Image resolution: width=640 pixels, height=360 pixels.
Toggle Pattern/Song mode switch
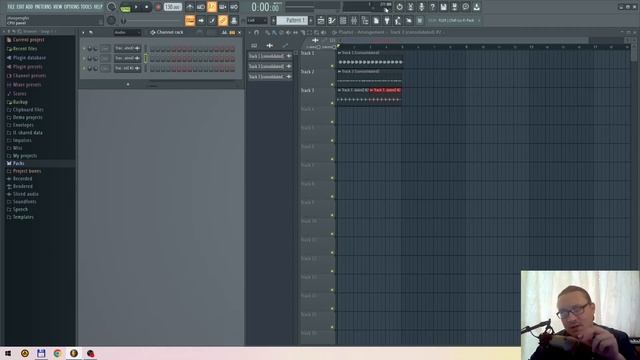point(125,7)
